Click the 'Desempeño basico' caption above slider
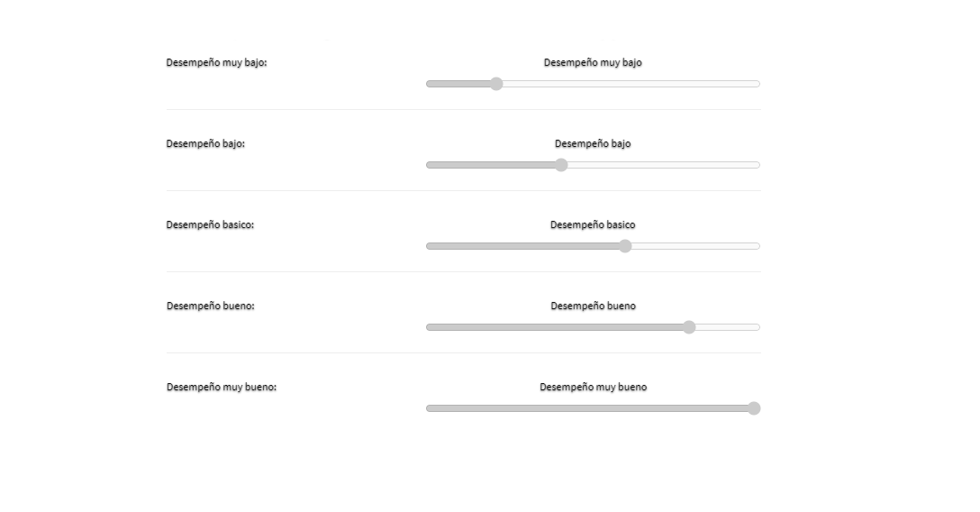This screenshot has width=980, height=512. (x=593, y=225)
